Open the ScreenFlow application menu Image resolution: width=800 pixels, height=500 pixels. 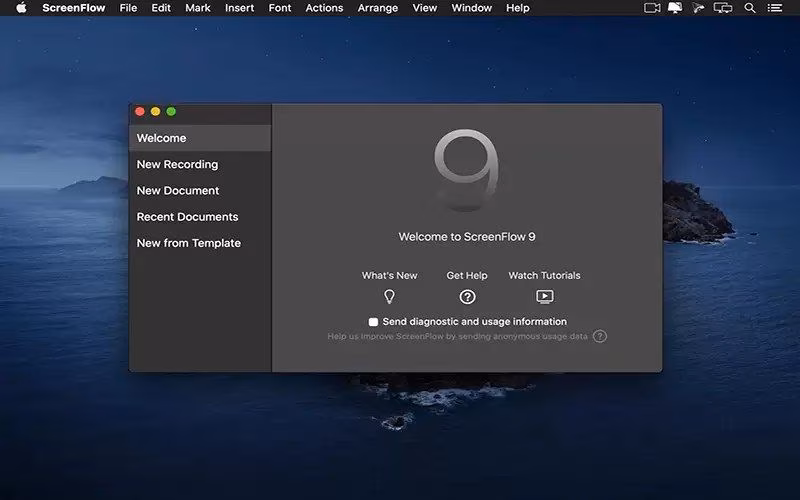click(x=73, y=8)
